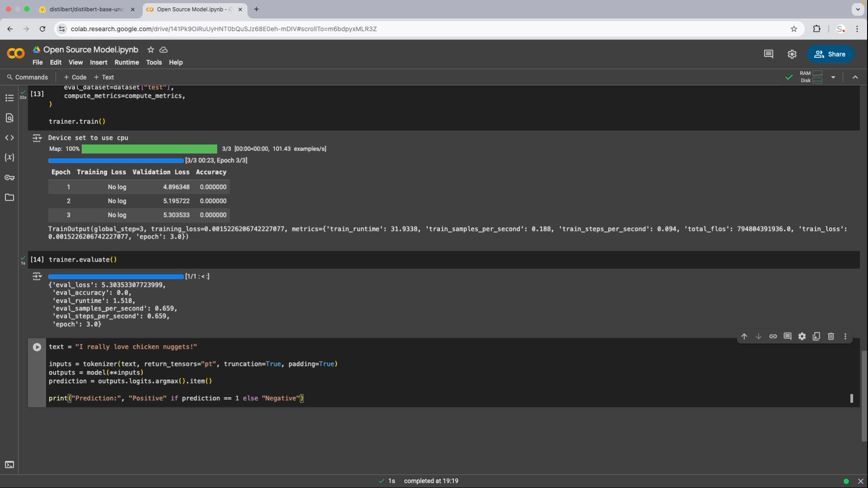
Task: Open the Code snippets sidebar icon
Action: pos(9,138)
